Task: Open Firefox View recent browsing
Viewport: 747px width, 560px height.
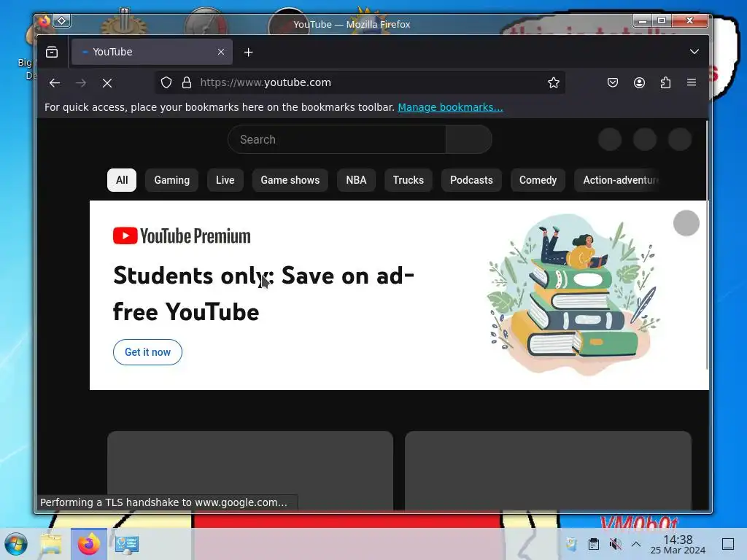Action: pyautogui.click(x=52, y=52)
